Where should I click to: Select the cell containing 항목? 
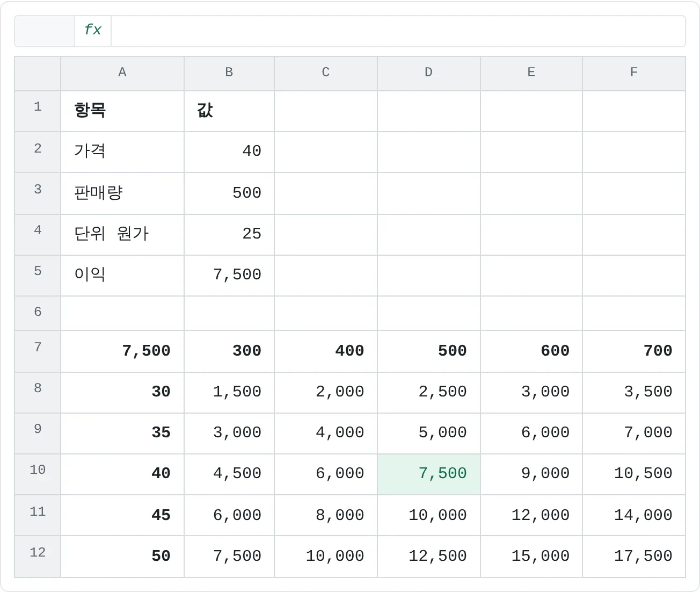pos(122,111)
